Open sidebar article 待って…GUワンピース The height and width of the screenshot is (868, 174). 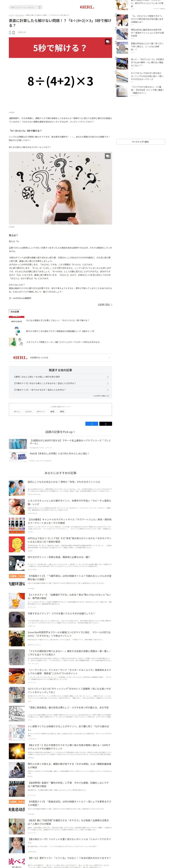tap(147, 62)
